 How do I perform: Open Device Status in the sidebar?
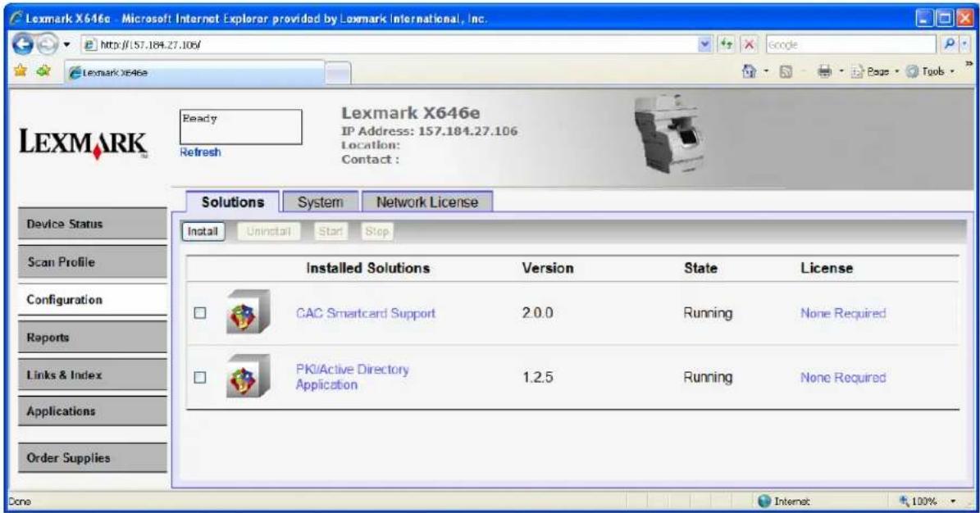93,224
